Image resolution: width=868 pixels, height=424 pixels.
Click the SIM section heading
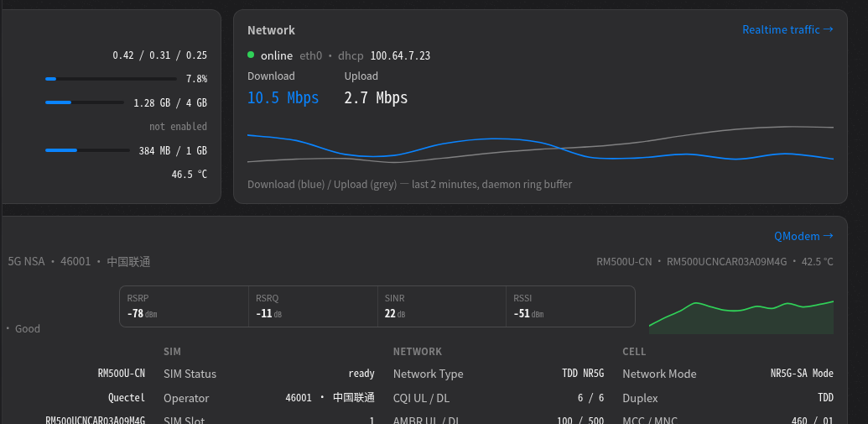click(x=172, y=352)
